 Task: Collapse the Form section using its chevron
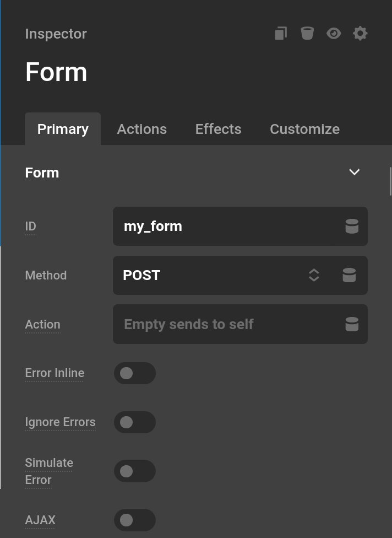[355, 172]
